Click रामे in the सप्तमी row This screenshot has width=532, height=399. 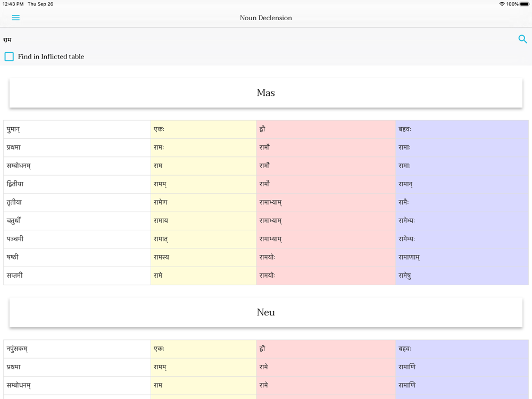(x=204, y=276)
